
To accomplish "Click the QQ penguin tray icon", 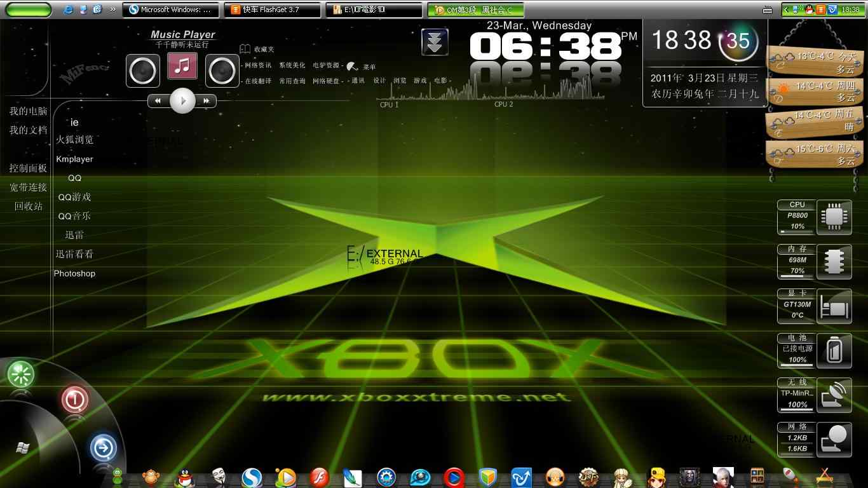I will (809, 10).
